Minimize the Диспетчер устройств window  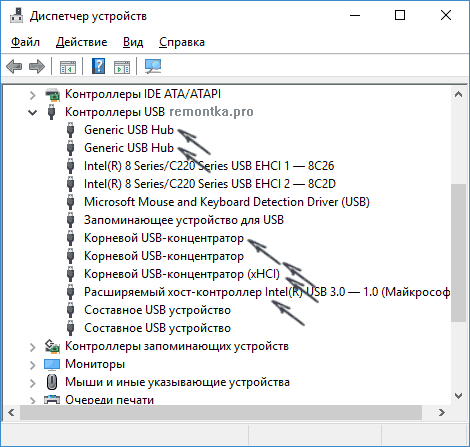point(355,15)
